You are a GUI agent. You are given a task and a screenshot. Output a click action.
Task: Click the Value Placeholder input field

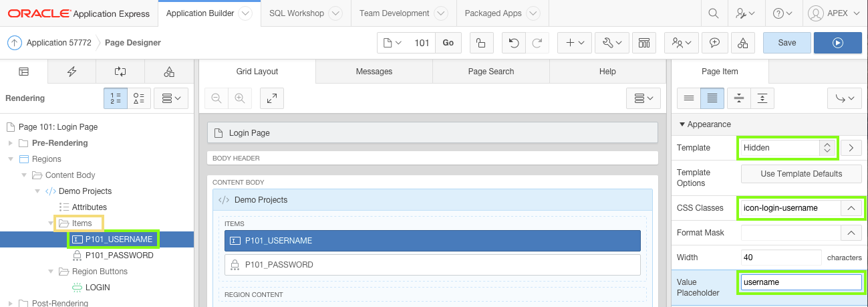tap(801, 282)
